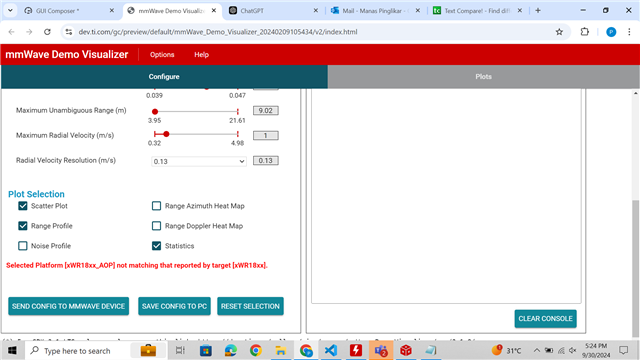Click Save Config to PC

(174, 306)
